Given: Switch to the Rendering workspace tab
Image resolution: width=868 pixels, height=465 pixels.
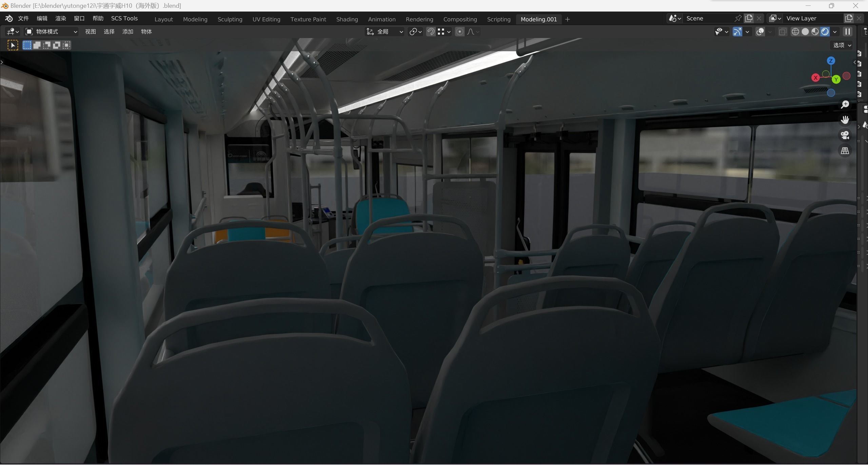Looking at the screenshot, I should pos(419,19).
